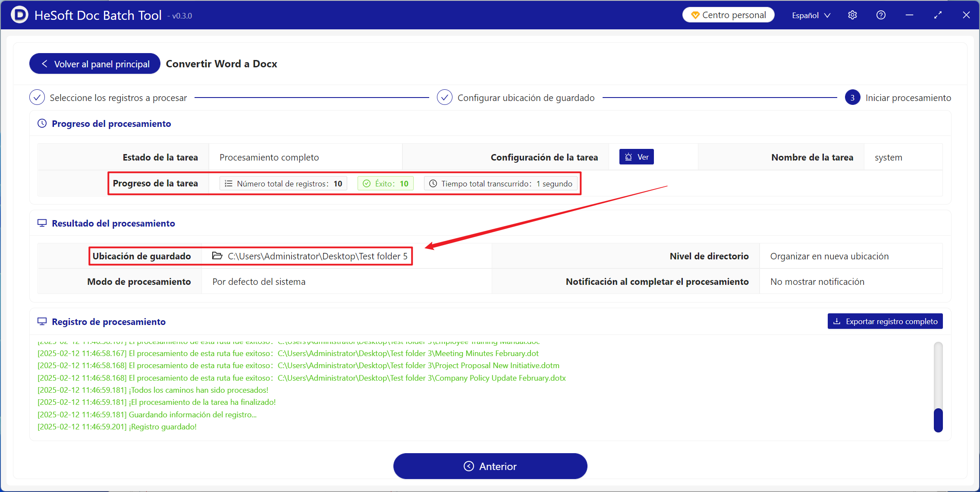Viewport: 980px width, 492px height.
Task: Click the clock icon before Tiempo total transcurrido
Action: click(433, 183)
